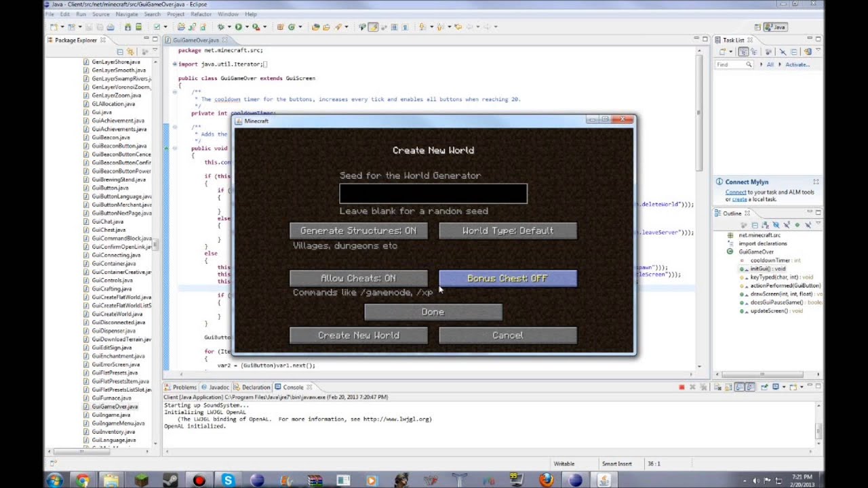Select GuiGameOver.java in Package Explorer

click(x=115, y=407)
